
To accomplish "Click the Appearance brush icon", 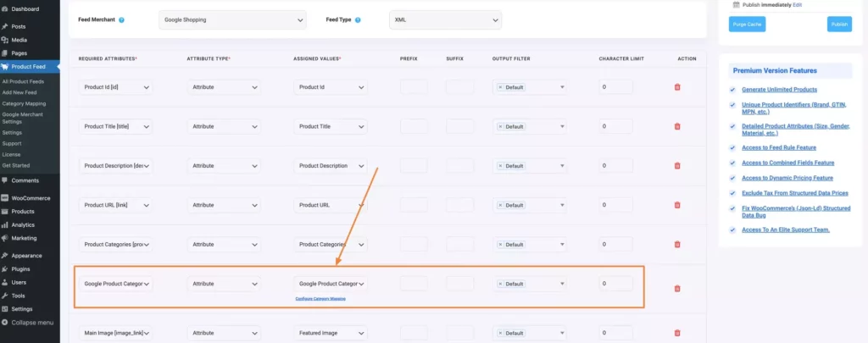I will [x=5, y=256].
